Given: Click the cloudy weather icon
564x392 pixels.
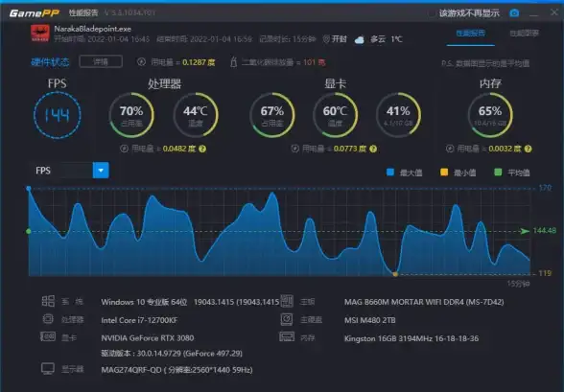Looking at the screenshot, I should [x=360, y=39].
